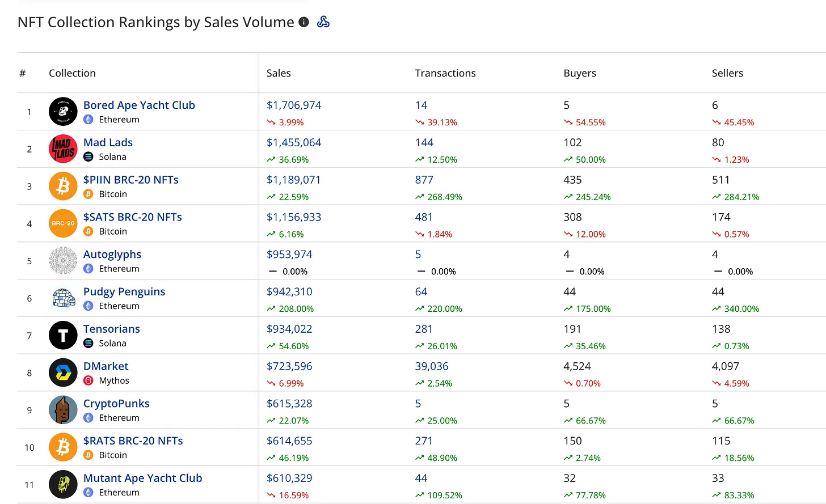Click the DMarket collection logo

(x=63, y=373)
